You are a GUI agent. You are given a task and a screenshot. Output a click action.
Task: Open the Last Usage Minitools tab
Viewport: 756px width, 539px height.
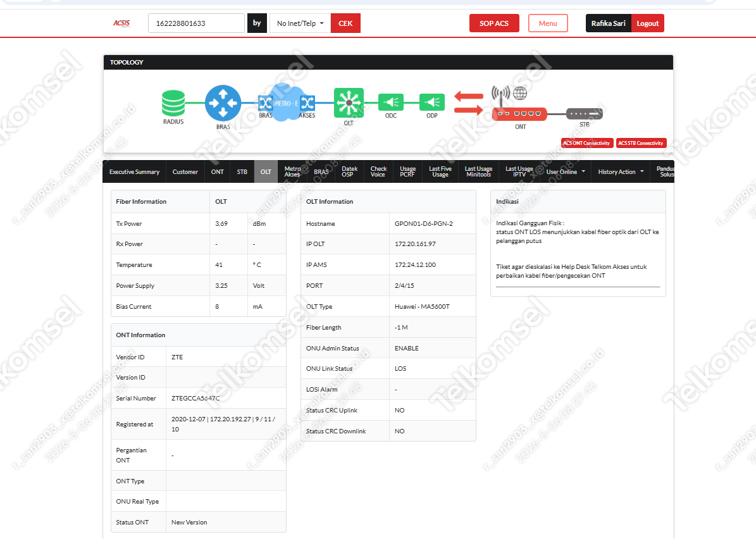click(478, 171)
